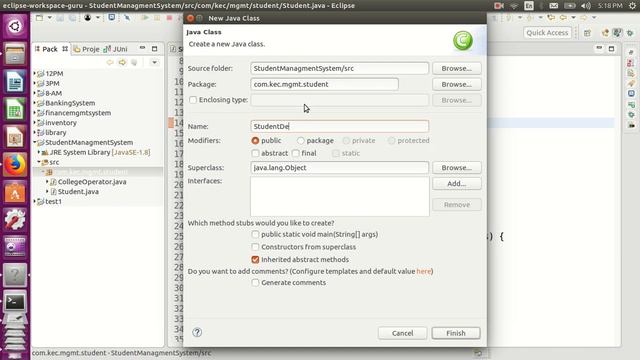Launch LibreOffice Impress from the dock
Viewport: 640px width, 360px height.
pos(15,137)
